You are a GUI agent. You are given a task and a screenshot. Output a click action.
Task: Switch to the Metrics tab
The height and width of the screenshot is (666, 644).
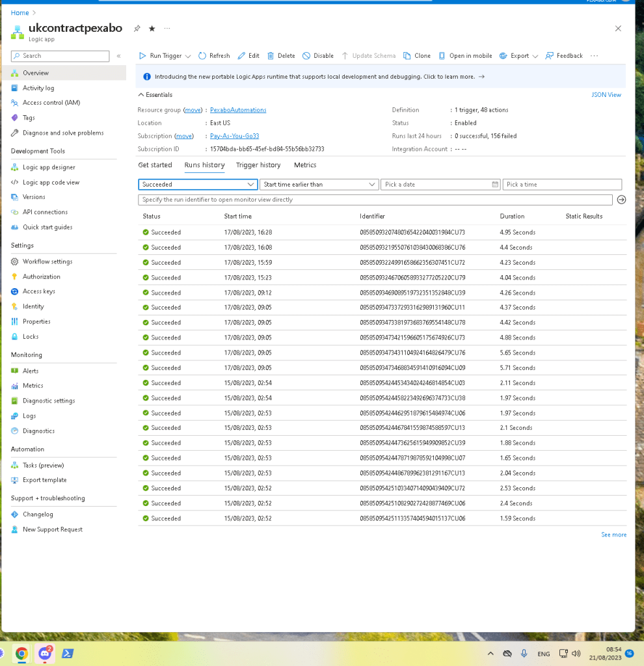[x=305, y=165]
